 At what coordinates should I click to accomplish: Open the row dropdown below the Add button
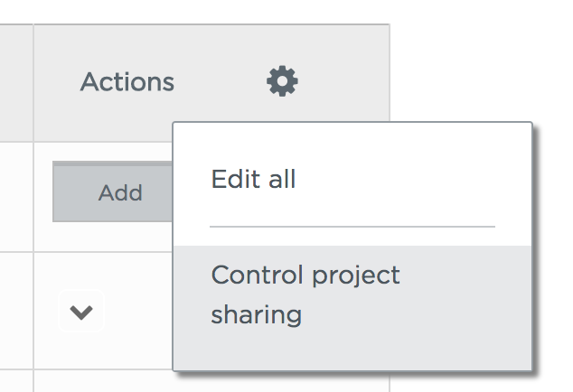81,312
